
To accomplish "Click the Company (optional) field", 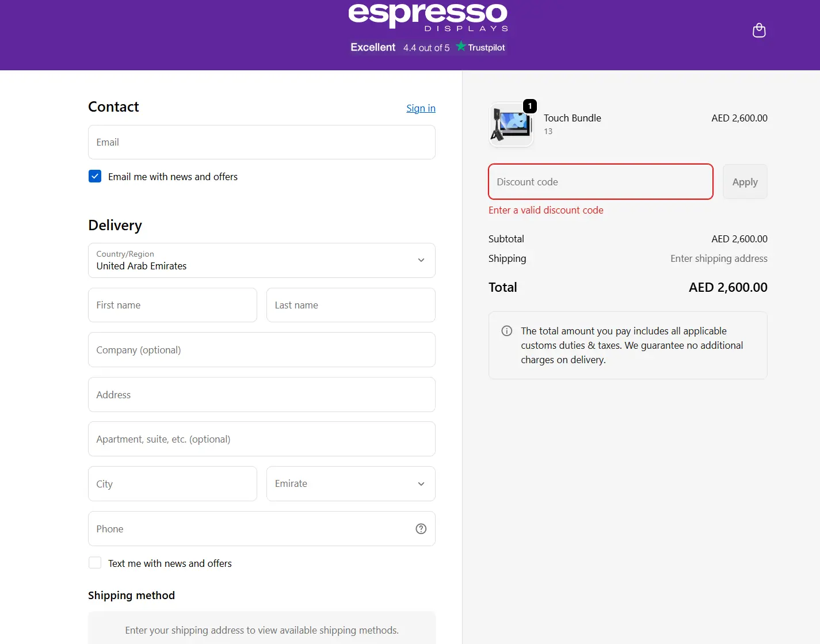I will pos(262,350).
